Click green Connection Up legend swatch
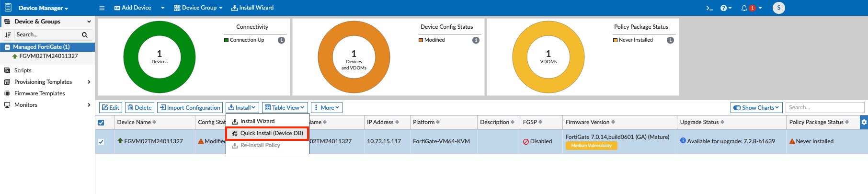 point(226,40)
